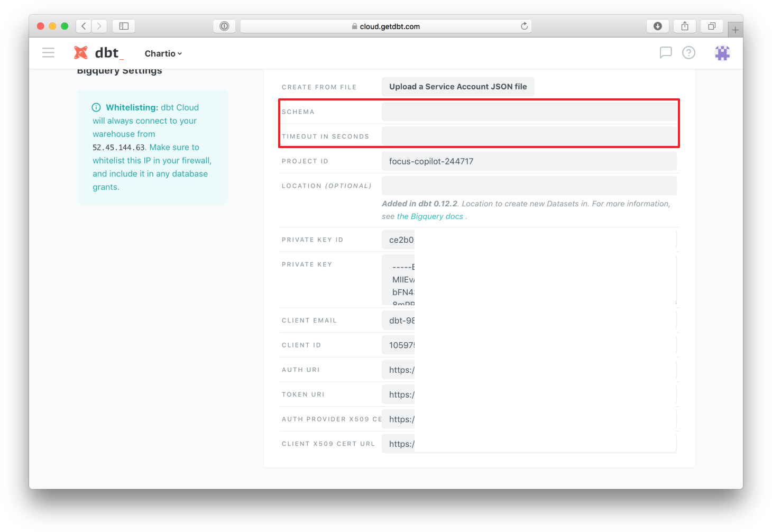Click the Project ID field focus-copilot-244717

coord(529,161)
